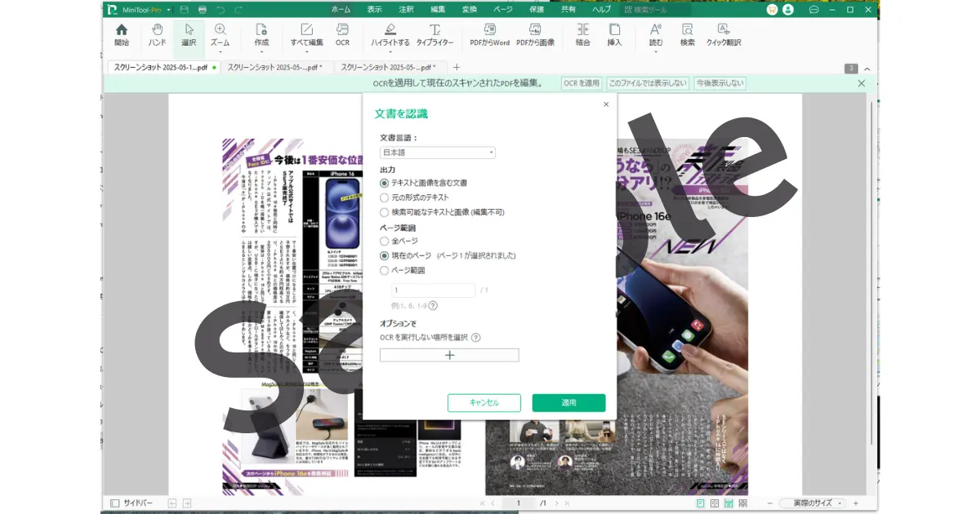Click このファイルでは表示しない button
This screenshot has height=514, width=980.
click(648, 83)
